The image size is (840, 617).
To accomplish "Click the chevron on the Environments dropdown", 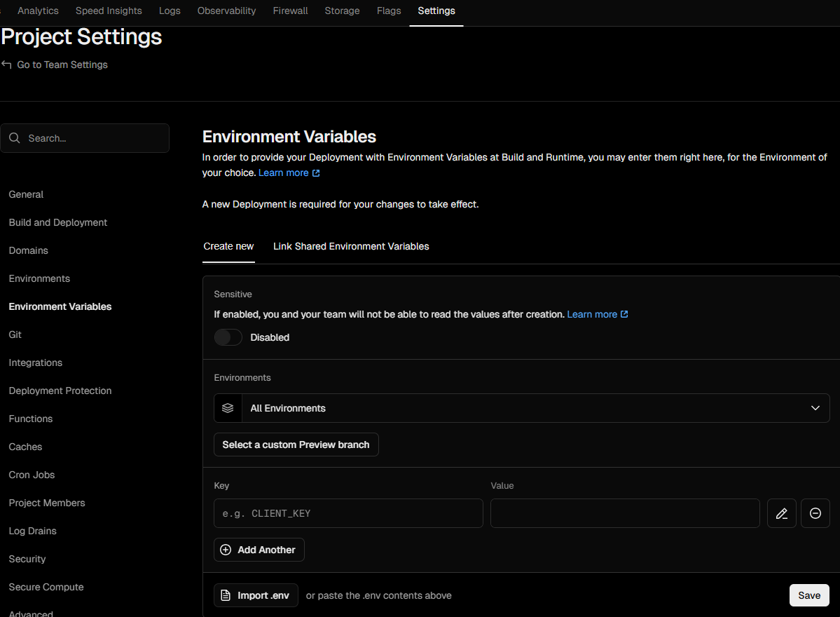I will 815,408.
